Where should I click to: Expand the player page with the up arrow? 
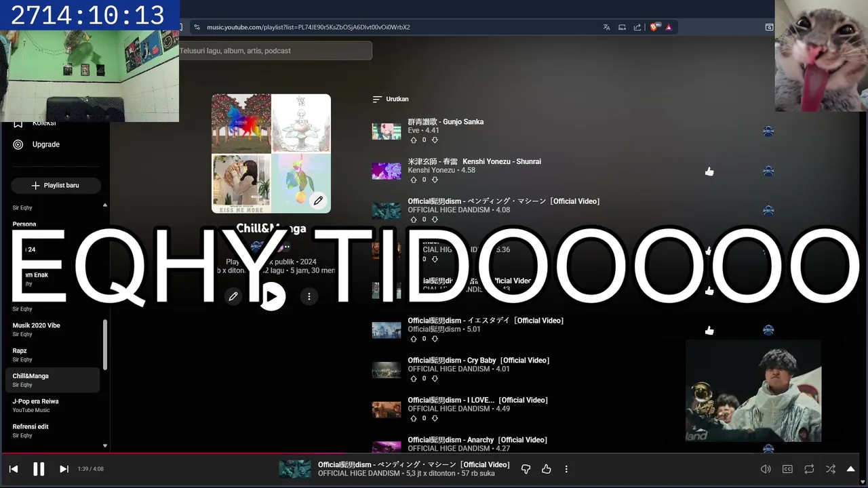pos(851,469)
